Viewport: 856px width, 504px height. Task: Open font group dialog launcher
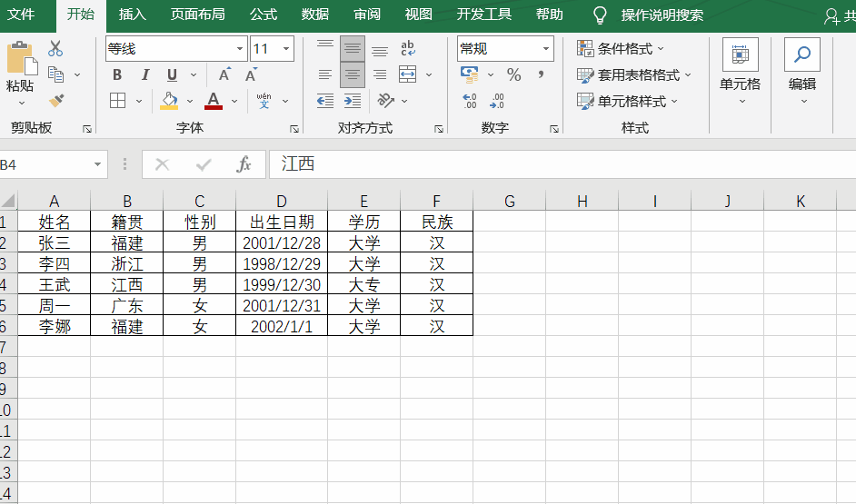coord(294,129)
